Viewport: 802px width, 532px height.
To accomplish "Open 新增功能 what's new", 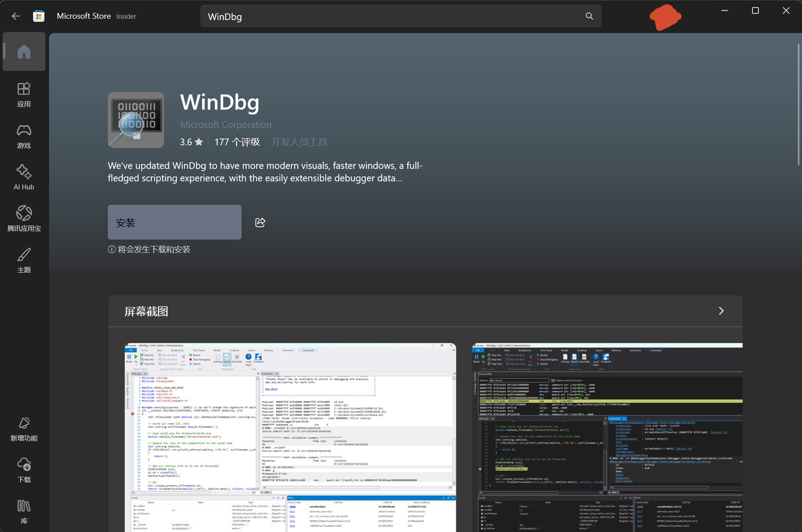I will (24, 429).
